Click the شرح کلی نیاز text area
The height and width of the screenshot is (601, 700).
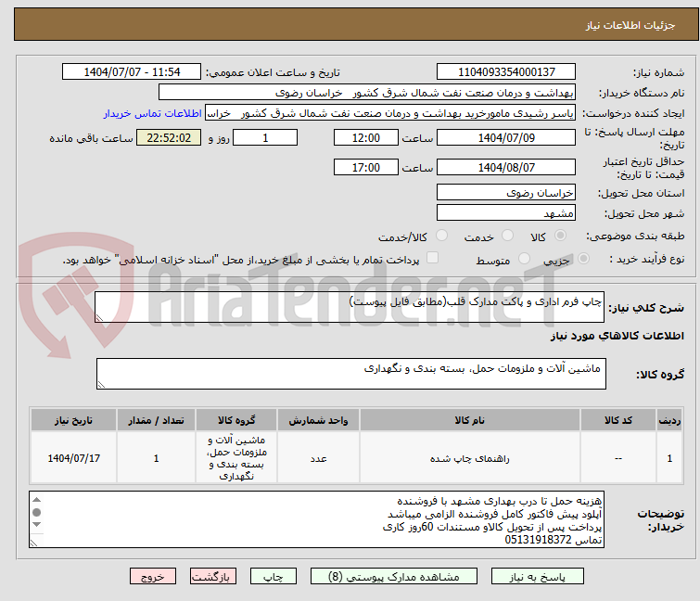pos(350,307)
